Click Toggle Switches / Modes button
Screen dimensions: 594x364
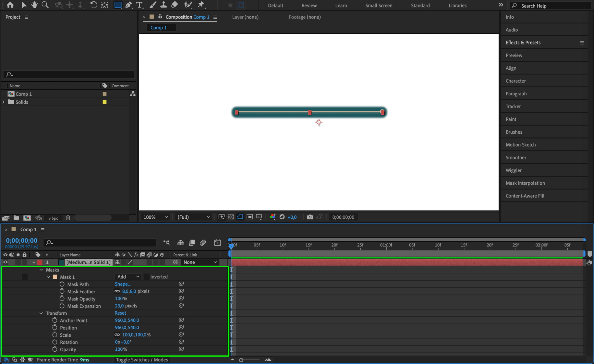pos(142,360)
